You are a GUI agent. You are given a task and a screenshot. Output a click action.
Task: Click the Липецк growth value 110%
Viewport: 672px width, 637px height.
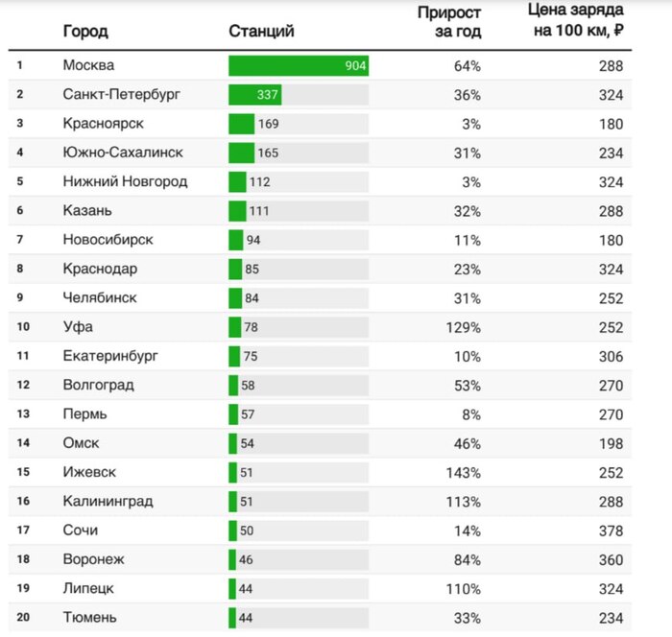coord(464,589)
